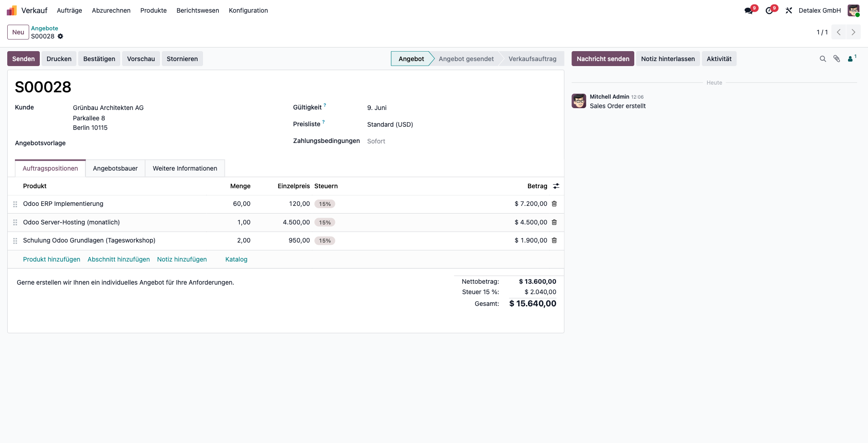
Task: Open the Gültigkeit help tooltip mark
Action: pos(325,105)
